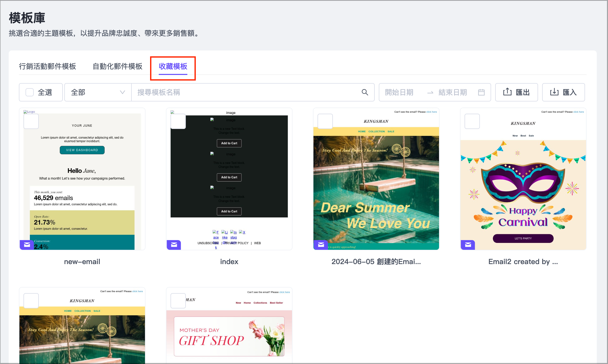Click mail icon on new-email template
The image size is (608, 364).
pos(27,245)
